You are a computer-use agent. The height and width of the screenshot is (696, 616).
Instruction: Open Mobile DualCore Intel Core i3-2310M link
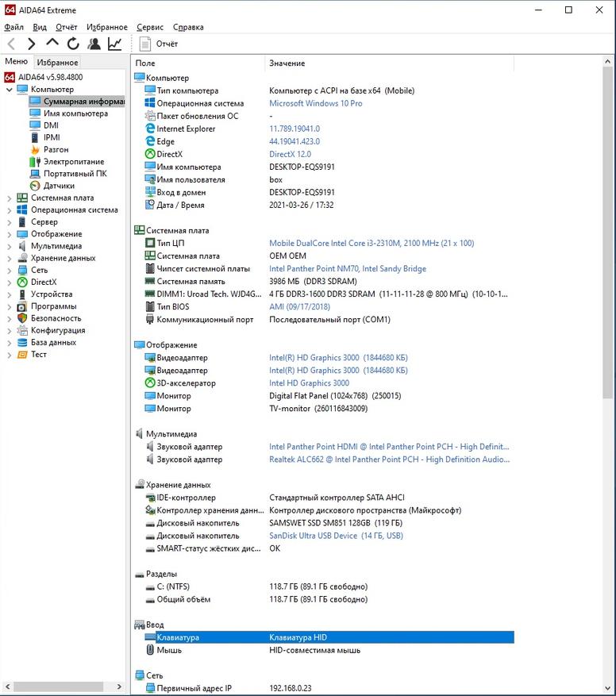[372, 244]
